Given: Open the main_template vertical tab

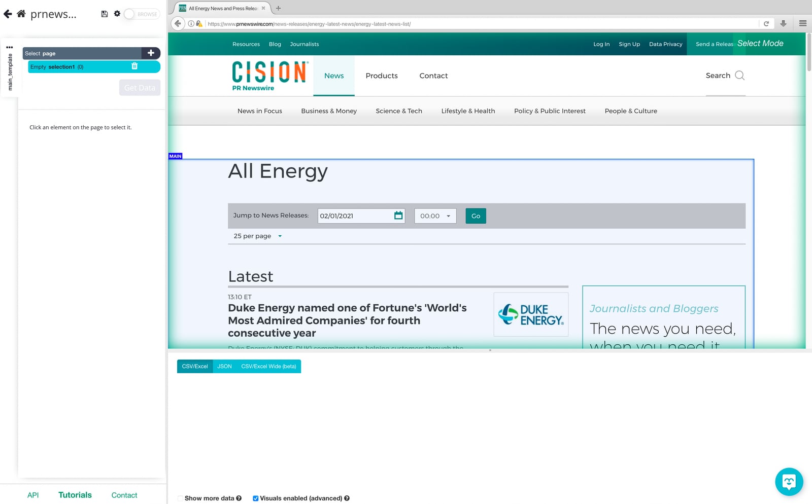Looking at the screenshot, I should point(10,72).
